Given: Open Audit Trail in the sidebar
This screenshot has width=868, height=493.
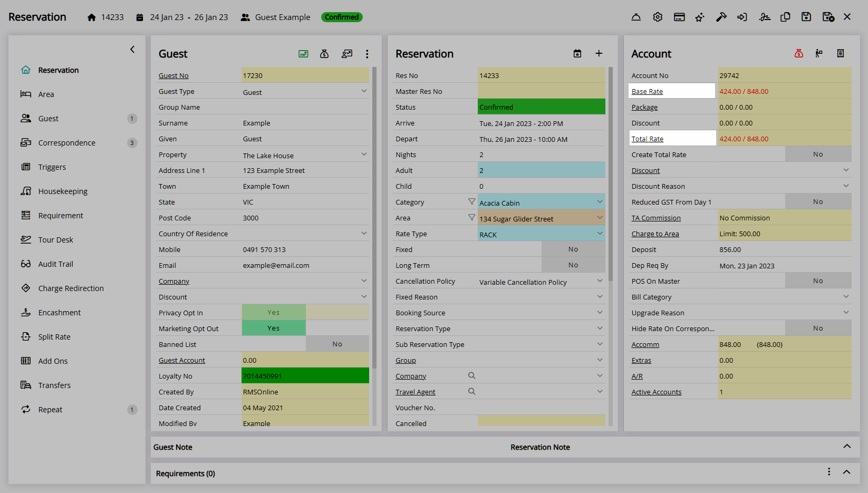Looking at the screenshot, I should point(56,264).
